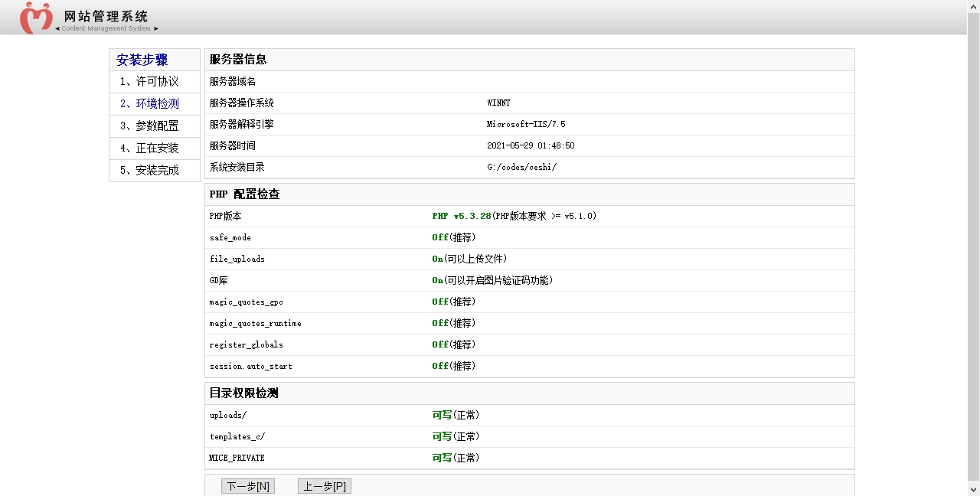Click the MICE_PRIVATE directory label
The image size is (980, 496).
tap(237, 458)
